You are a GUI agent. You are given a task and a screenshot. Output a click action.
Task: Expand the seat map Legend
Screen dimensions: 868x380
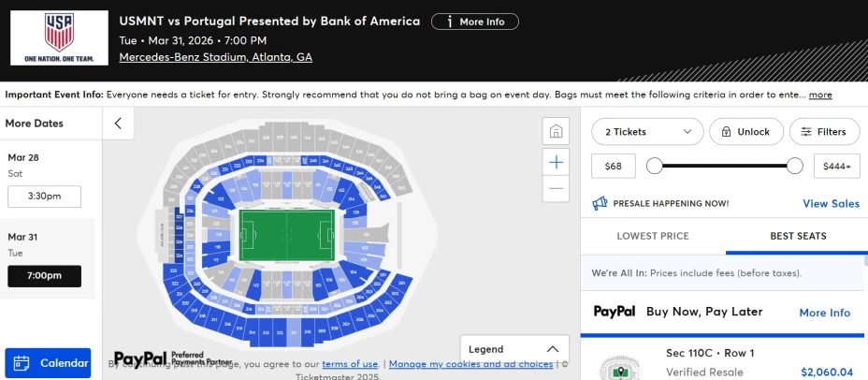(x=514, y=349)
